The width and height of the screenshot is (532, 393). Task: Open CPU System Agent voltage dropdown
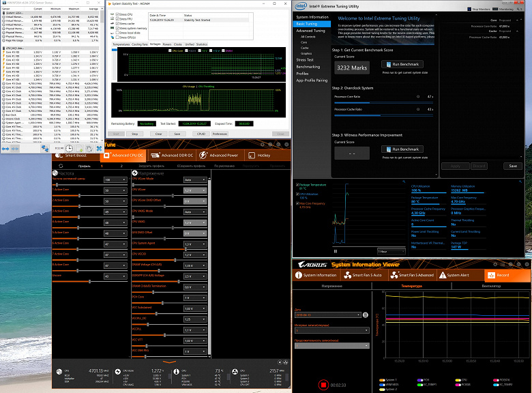(195, 244)
